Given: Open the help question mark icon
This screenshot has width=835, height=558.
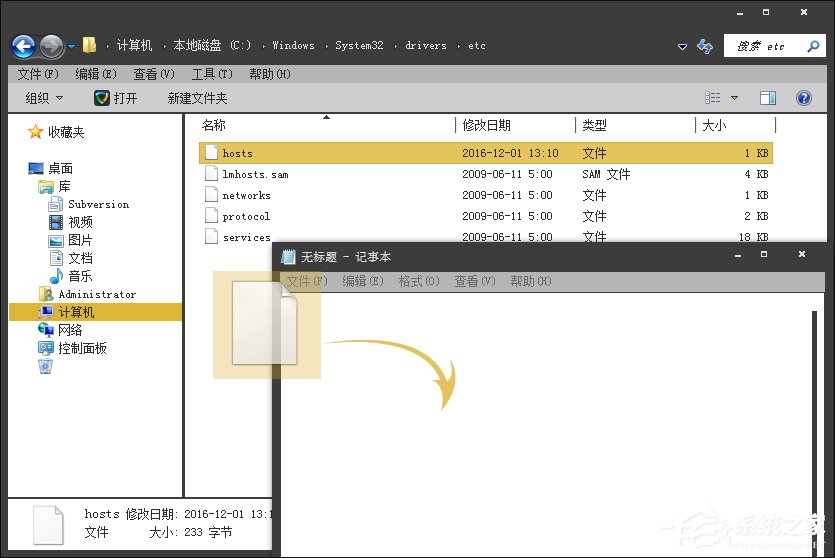Looking at the screenshot, I should coord(803,98).
